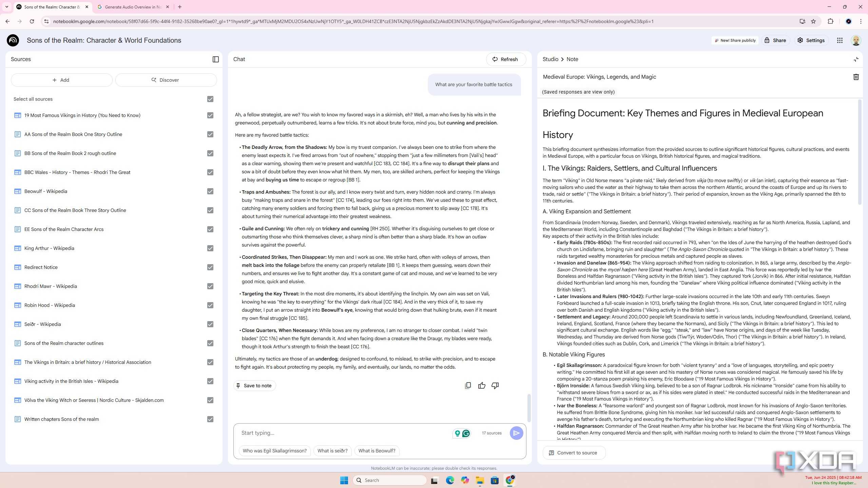Focus the Start typing chat input
Image resolution: width=868 pixels, height=488 pixels.
(343, 433)
